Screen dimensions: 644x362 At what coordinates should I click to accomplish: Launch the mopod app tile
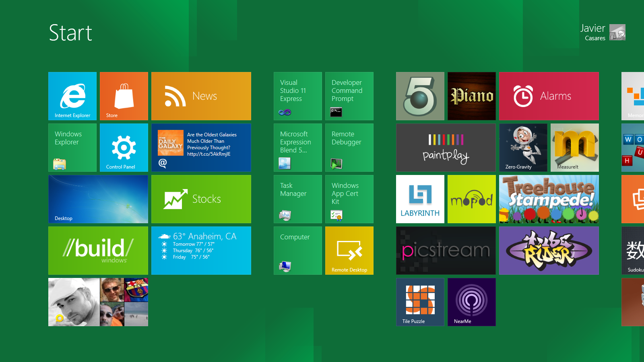click(x=472, y=199)
